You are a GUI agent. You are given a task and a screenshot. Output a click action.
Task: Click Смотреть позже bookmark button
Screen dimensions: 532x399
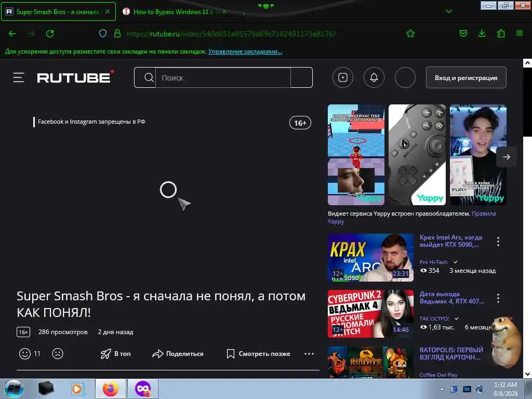click(258, 353)
